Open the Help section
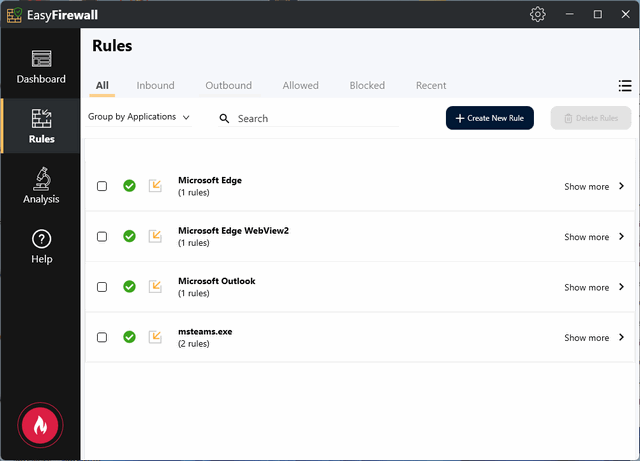640x461 pixels. (x=41, y=247)
